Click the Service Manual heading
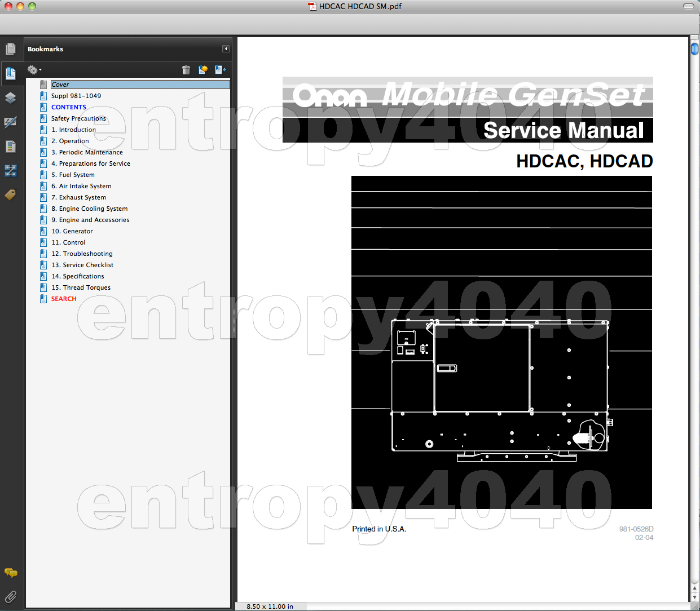This screenshot has height=611, width=700. pos(563,130)
